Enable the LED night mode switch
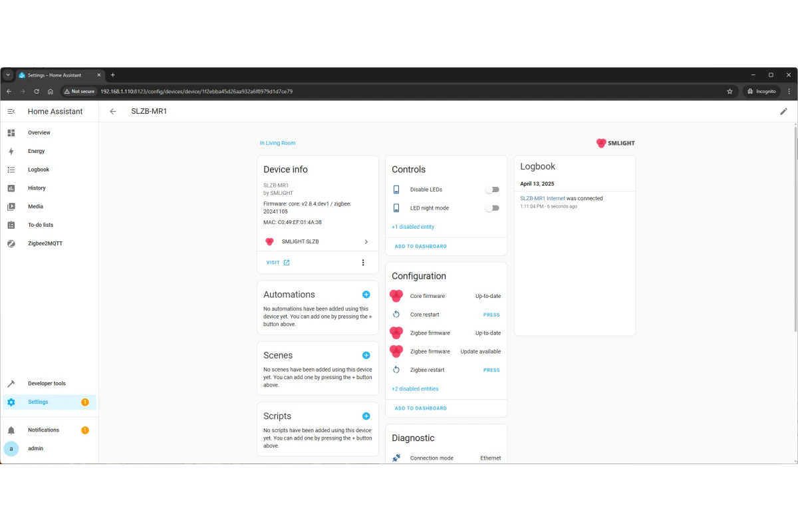Image resolution: width=798 pixels, height=532 pixels. tap(491, 208)
